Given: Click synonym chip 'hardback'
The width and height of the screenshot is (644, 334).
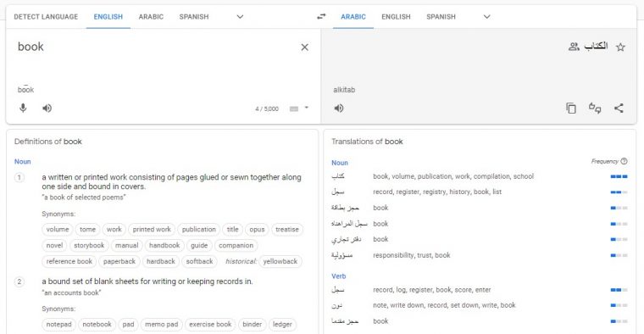Looking at the screenshot, I should click(161, 261).
